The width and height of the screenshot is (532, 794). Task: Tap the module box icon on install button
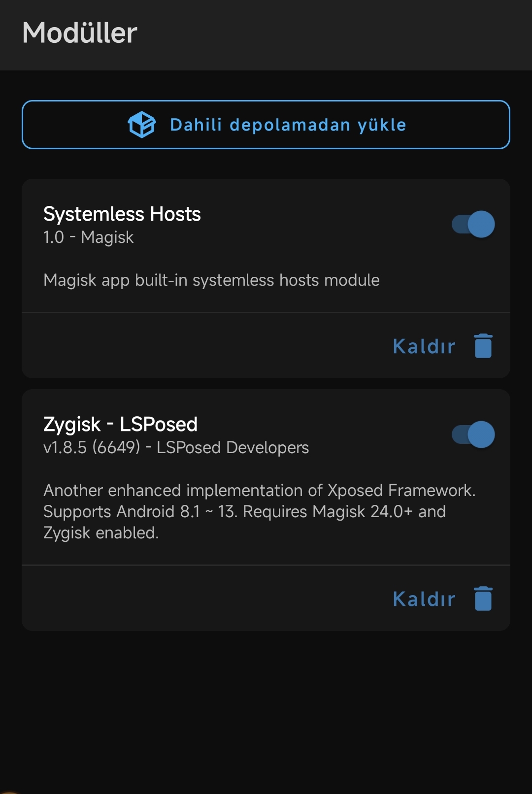(142, 125)
